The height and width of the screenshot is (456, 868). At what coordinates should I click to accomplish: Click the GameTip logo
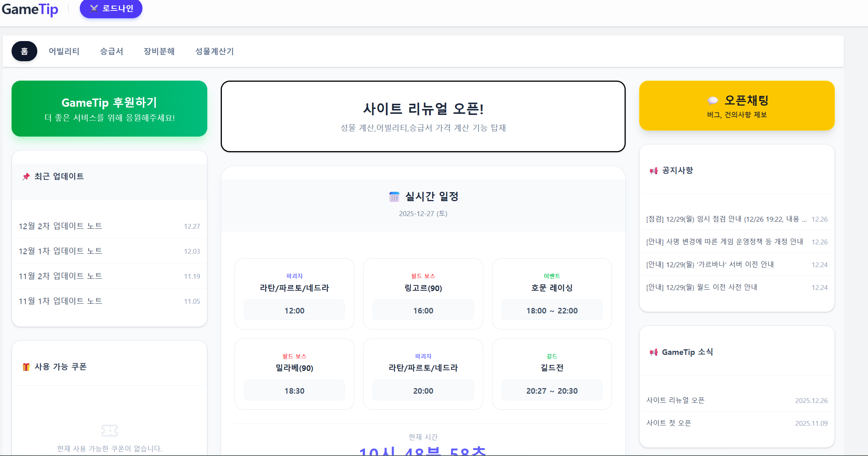click(30, 9)
